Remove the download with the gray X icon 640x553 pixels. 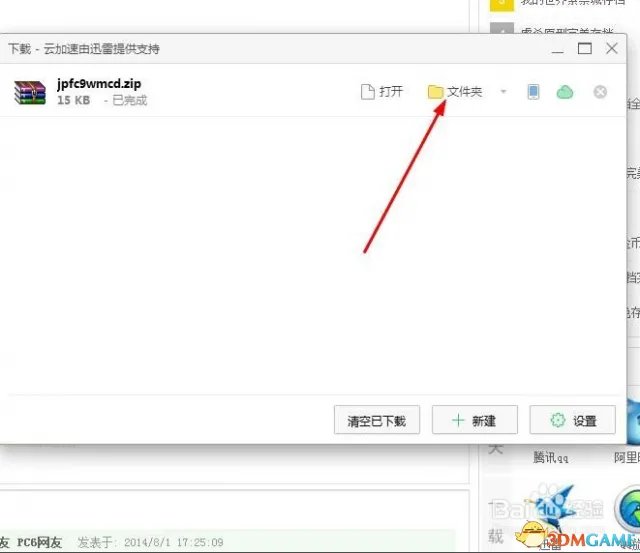[600, 92]
